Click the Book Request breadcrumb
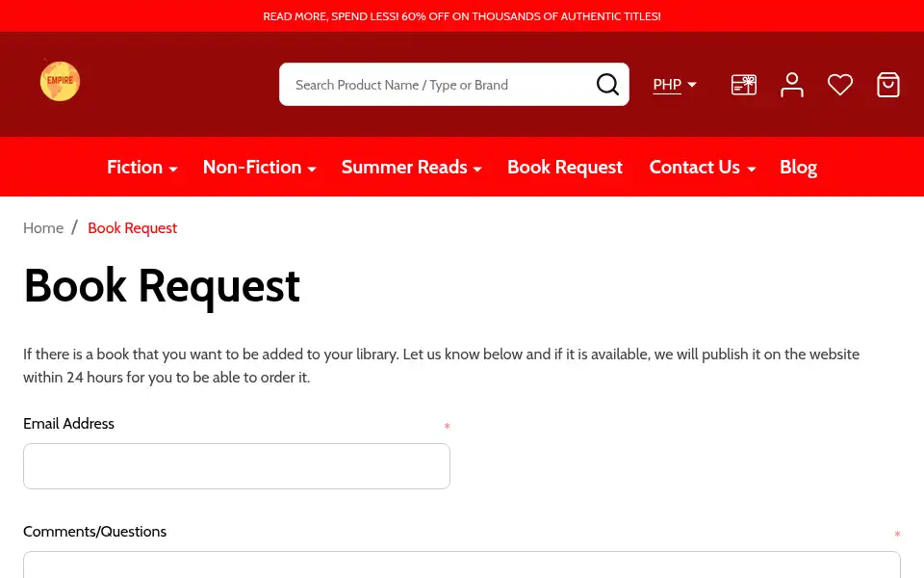The width and height of the screenshot is (924, 578). [x=132, y=227]
